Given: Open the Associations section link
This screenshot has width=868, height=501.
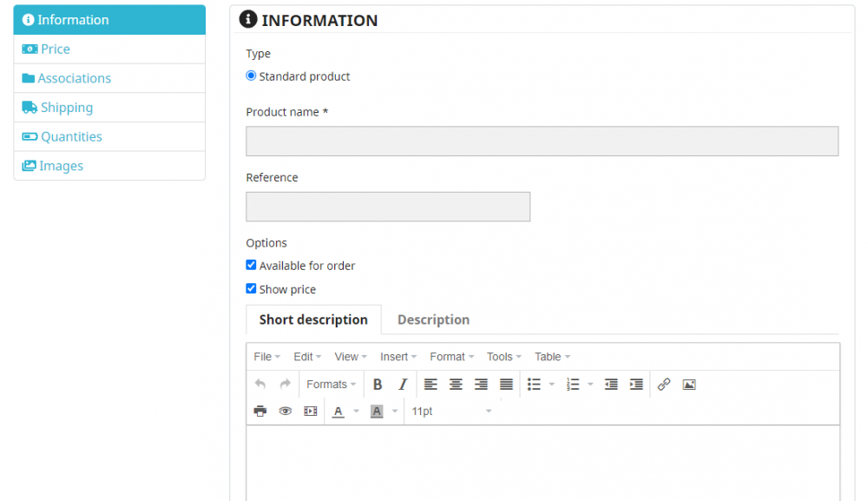Looking at the screenshot, I should click(x=74, y=78).
